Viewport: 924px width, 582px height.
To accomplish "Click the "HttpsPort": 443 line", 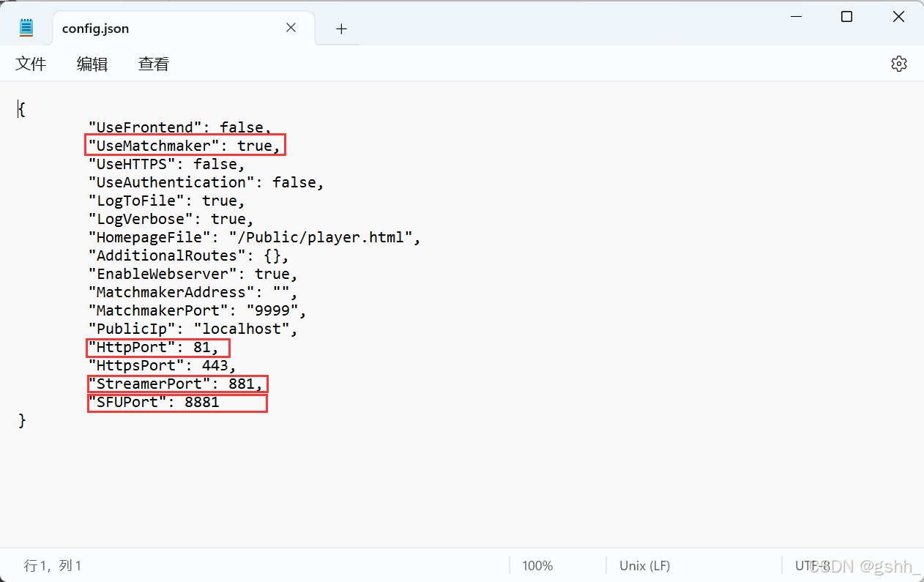I will pos(162,365).
